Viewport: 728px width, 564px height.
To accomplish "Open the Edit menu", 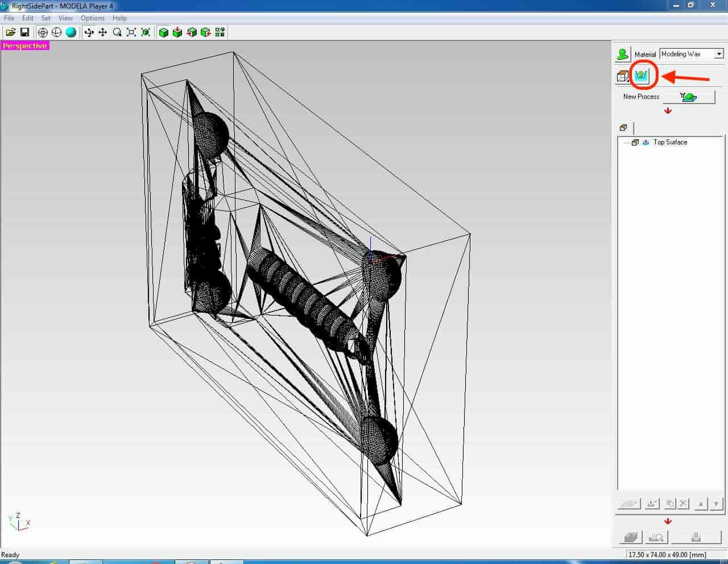I will pyautogui.click(x=28, y=18).
